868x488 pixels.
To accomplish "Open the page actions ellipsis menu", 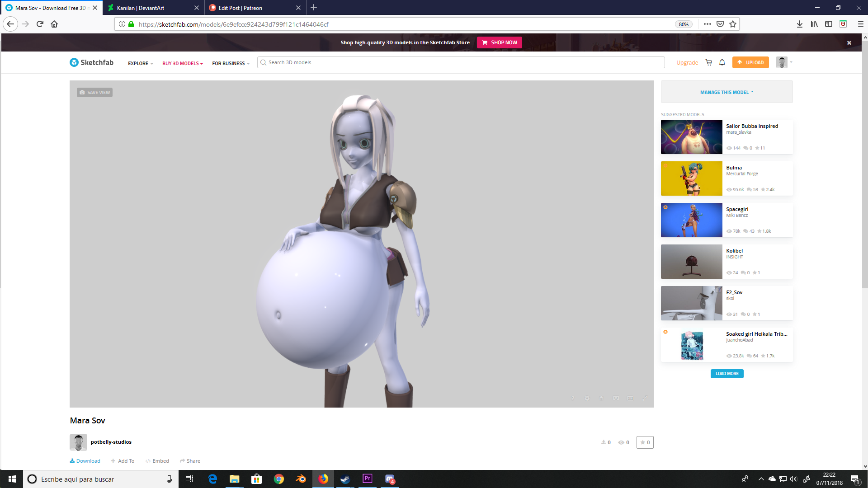I will (708, 24).
